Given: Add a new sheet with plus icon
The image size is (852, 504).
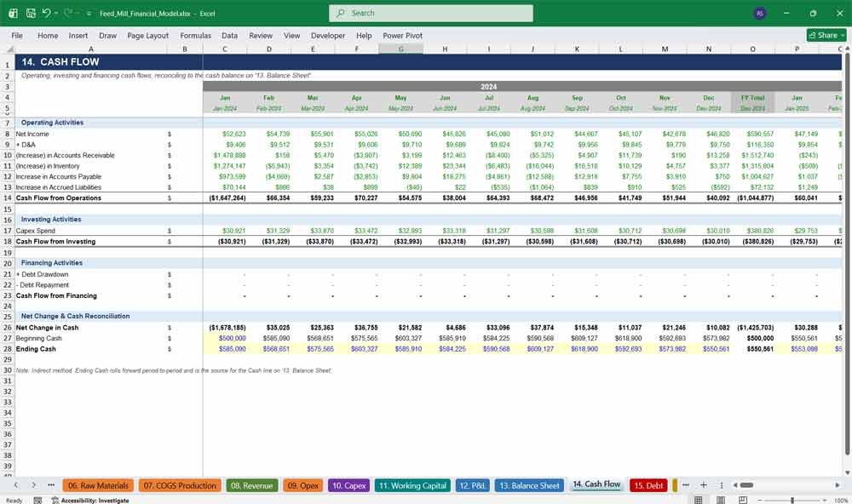Looking at the screenshot, I should click(704, 485).
